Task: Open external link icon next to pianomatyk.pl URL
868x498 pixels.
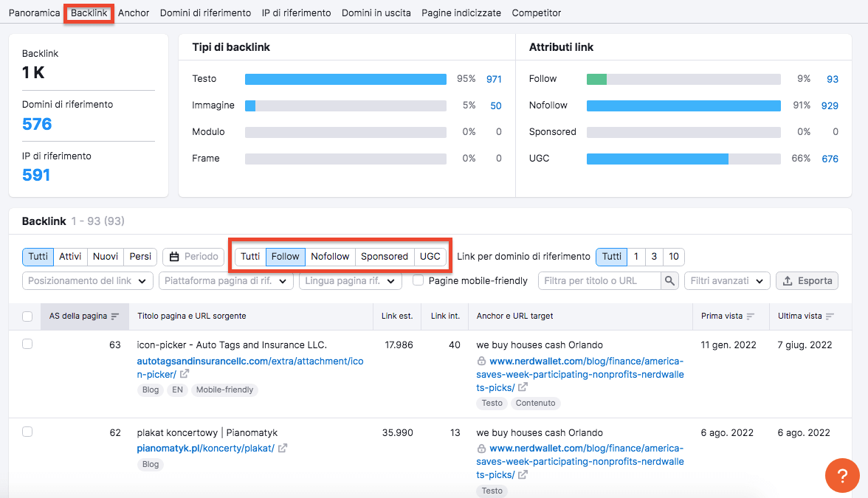Action: [283, 449]
